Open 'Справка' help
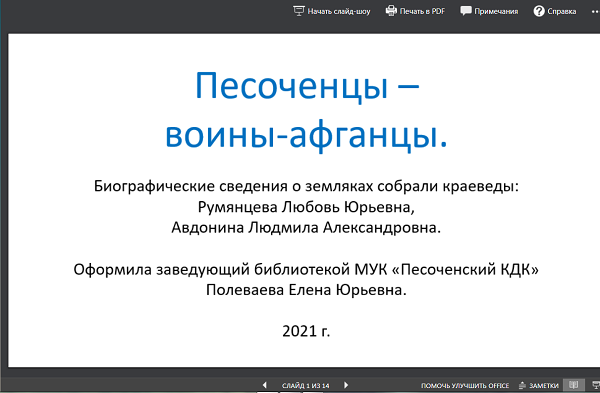This screenshot has width=600, height=393. point(561,11)
